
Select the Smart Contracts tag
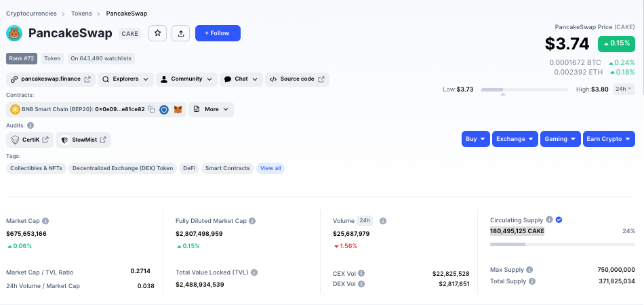tap(228, 168)
